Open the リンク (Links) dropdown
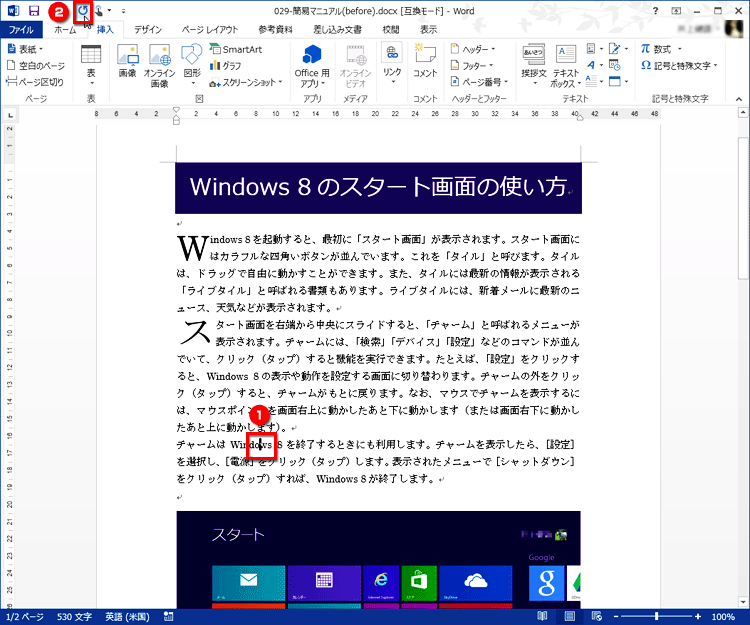 392,64
